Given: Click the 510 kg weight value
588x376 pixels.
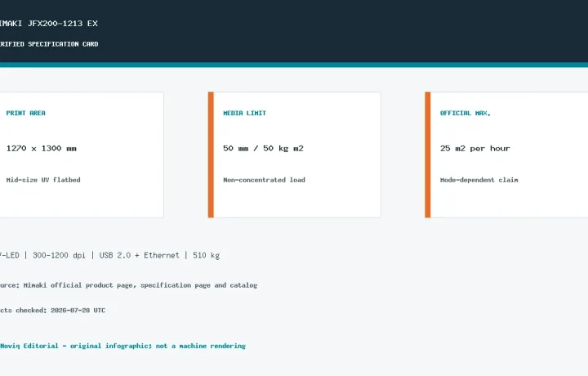Looking at the screenshot, I should (206, 255).
